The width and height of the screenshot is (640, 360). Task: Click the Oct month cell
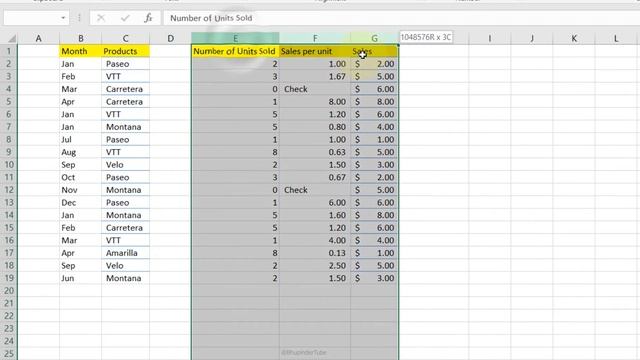[x=80, y=177]
